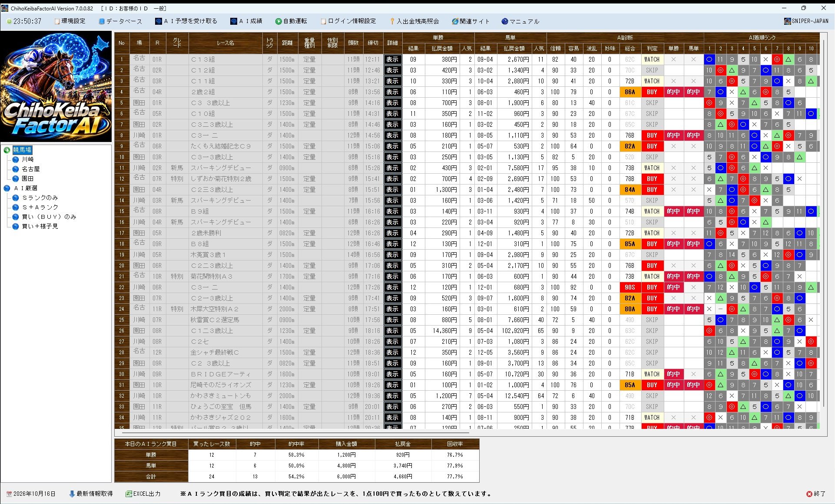
Task: Click 表示 for row 31 尼崎そのだライオンズ
Action: (x=392, y=385)
